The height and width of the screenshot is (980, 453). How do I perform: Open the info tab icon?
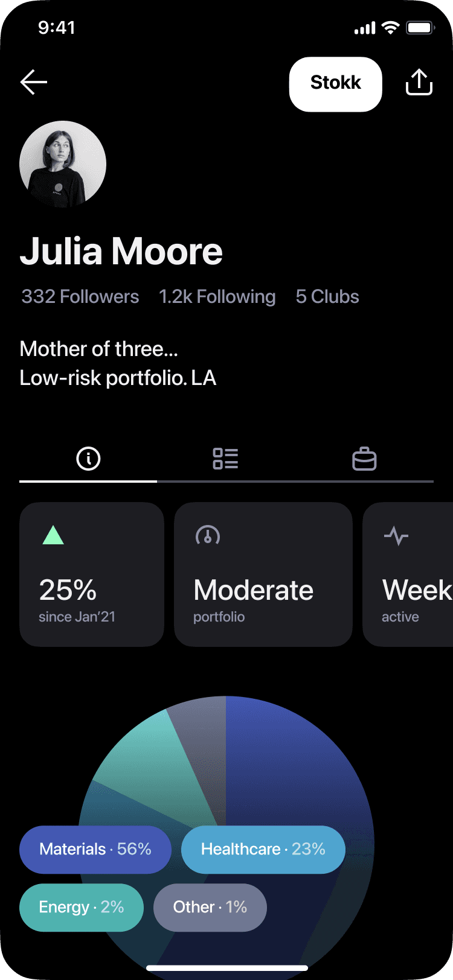[x=88, y=459]
